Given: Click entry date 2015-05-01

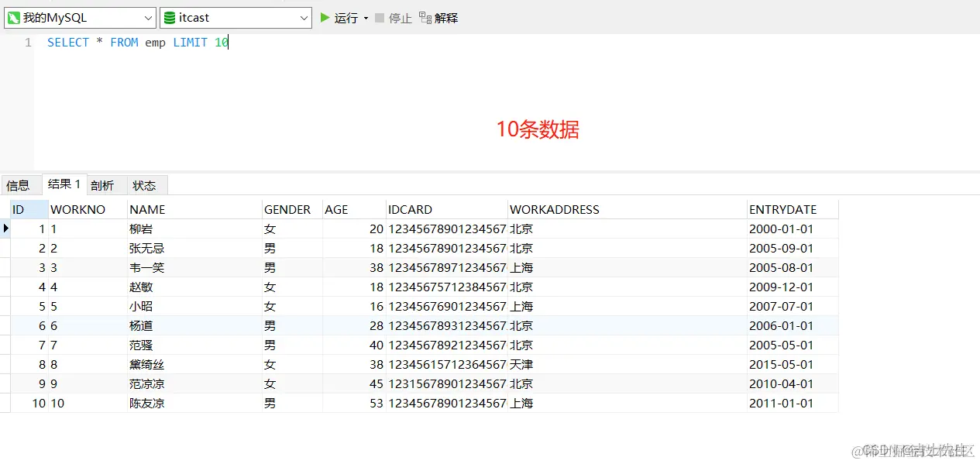Looking at the screenshot, I should pyautogui.click(x=793, y=364).
